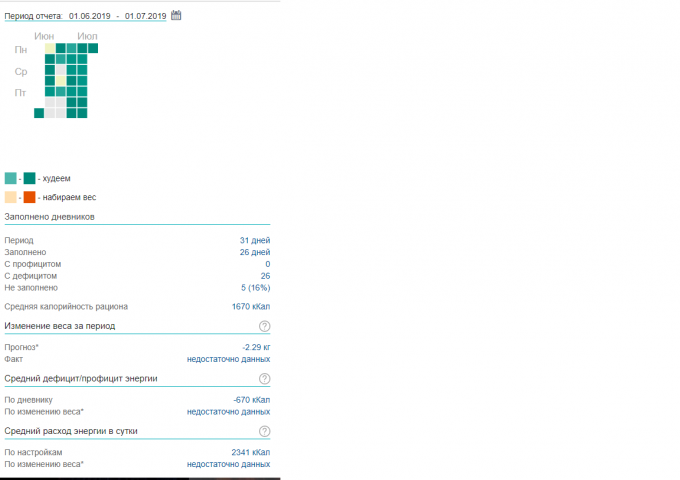Click the light teal худеем legend swatch

tap(10, 178)
